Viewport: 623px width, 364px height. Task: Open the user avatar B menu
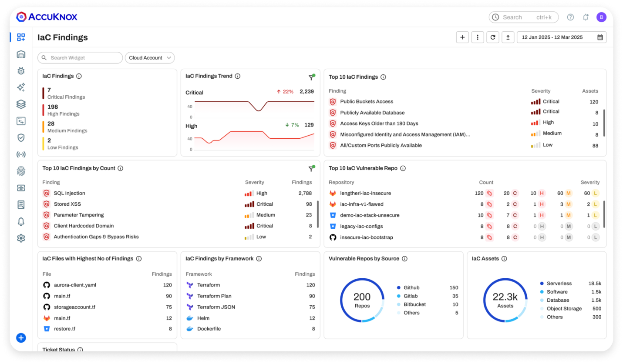coord(601,17)
